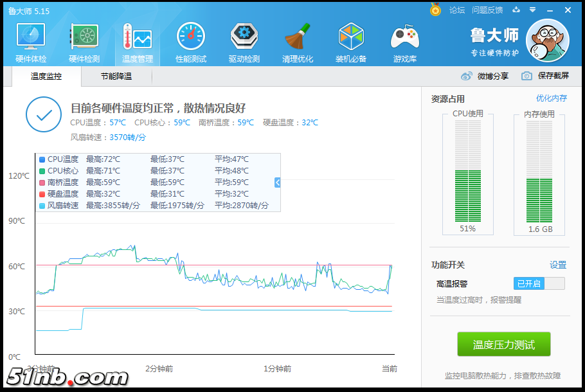Image resolution: width=585 pixels, height=392 pixels.
Task: Click the 优化内存 link
Action: (x=552, y=98)
